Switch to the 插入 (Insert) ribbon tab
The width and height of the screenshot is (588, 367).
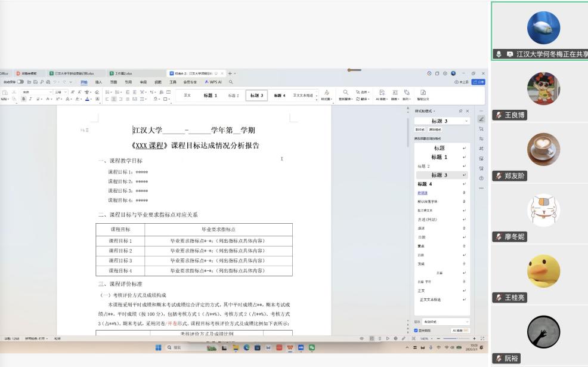tap(98, 82)
